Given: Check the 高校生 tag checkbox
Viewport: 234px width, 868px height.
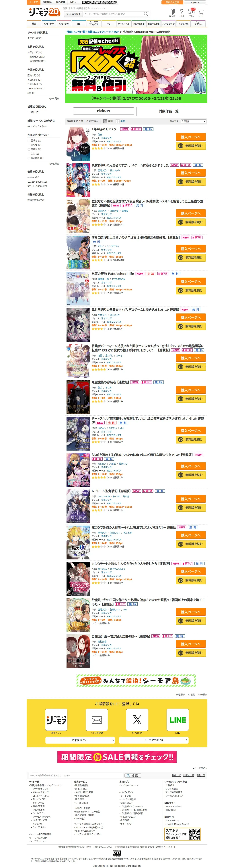Looking at the screenshot, I should tap(29, 149).
